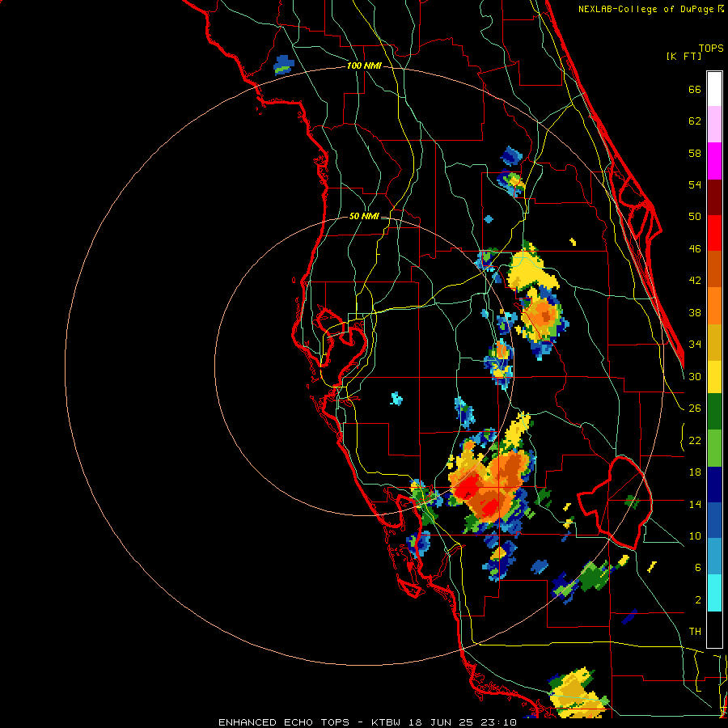Click the "[K FT]" units label

(684, 56)
